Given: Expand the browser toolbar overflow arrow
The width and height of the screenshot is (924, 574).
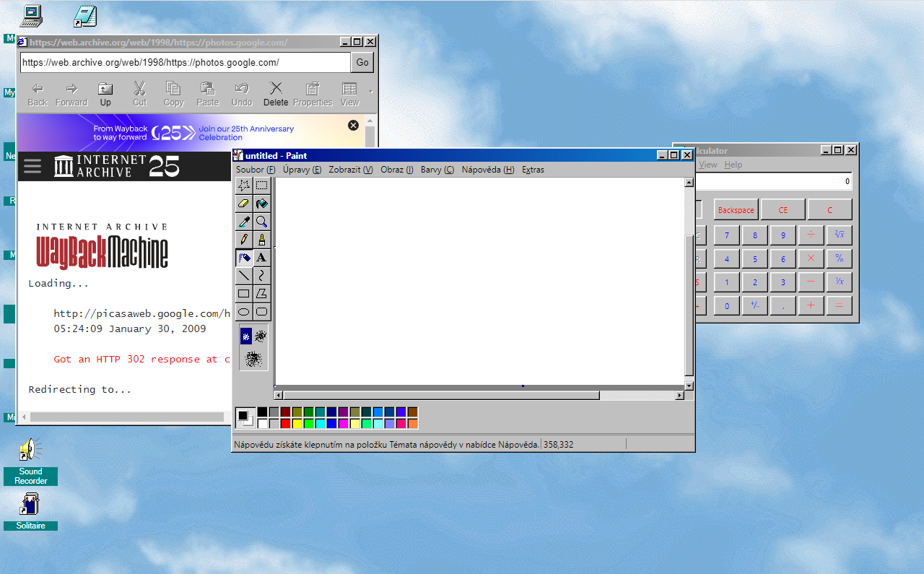Looking at the screenshot, I should coord(371,92).
